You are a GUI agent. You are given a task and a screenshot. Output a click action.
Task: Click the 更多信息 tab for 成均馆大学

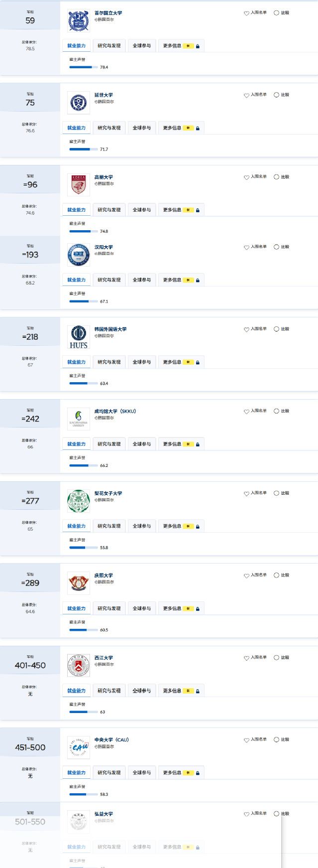pos(172,444)
